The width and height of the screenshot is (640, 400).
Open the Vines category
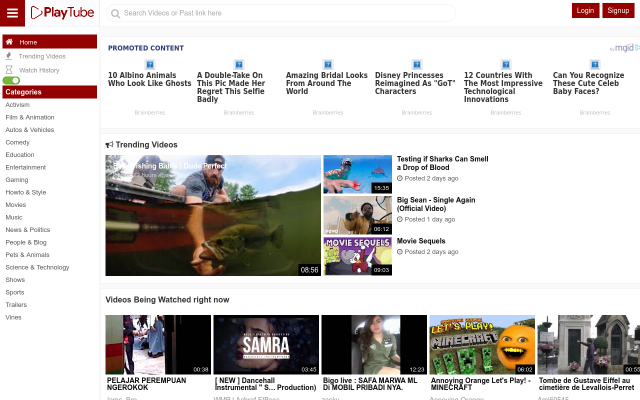click(13, 317)
